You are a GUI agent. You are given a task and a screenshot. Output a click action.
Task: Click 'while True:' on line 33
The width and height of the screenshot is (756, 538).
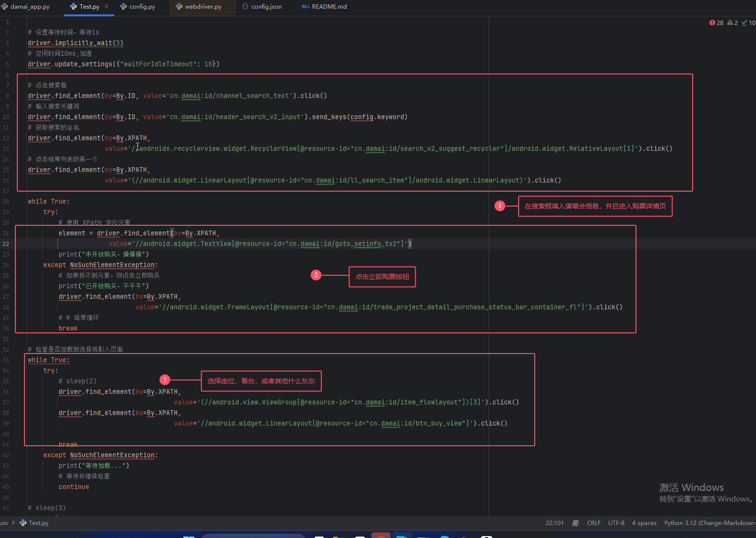click(48, 360)
